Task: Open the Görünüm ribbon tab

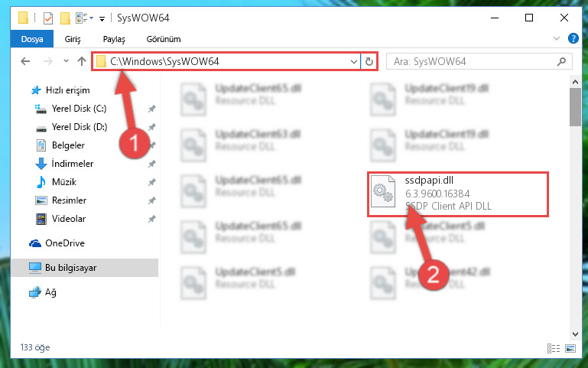Action: pyautogui.click(x=164, y=39)
